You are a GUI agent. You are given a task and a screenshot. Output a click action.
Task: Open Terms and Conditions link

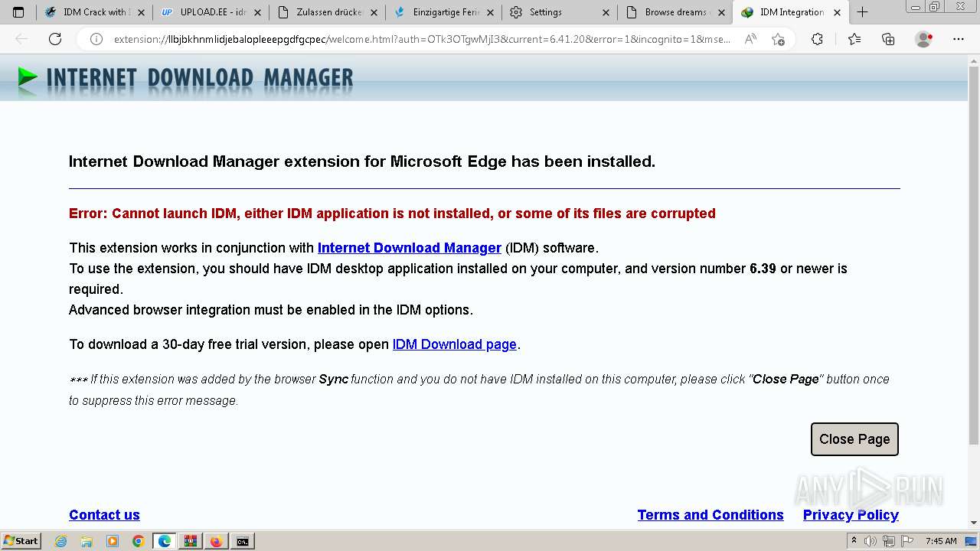[710, 515]
